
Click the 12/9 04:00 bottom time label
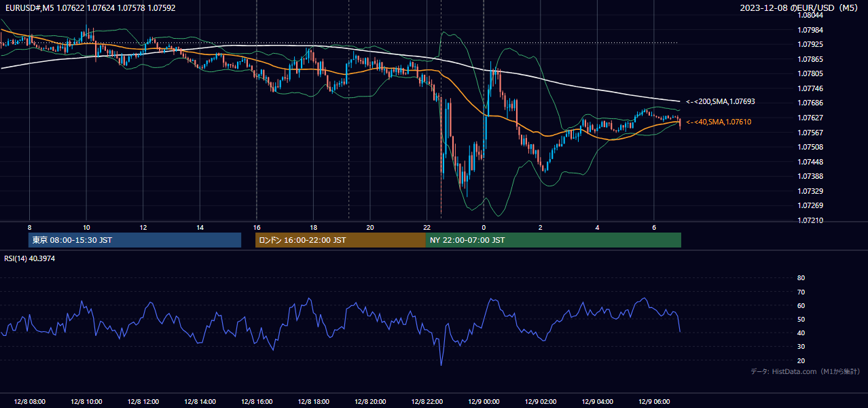[x=597, y=402]
